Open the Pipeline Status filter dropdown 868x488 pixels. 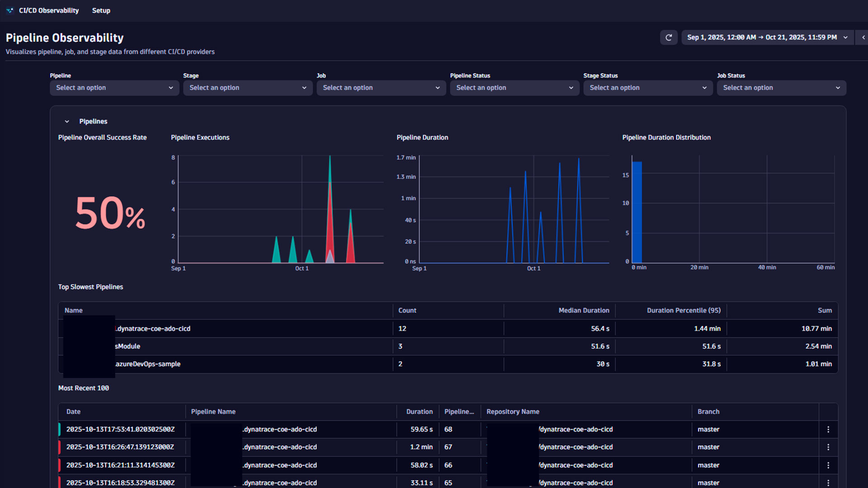(514, 88)
